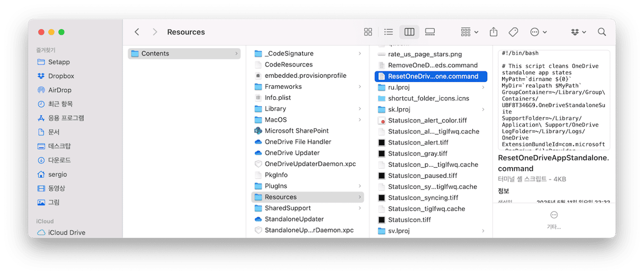The image size is (644, 275).
Task: Select StatusIcon_alert_color.tiff file
Action: (x=431, y=121)
